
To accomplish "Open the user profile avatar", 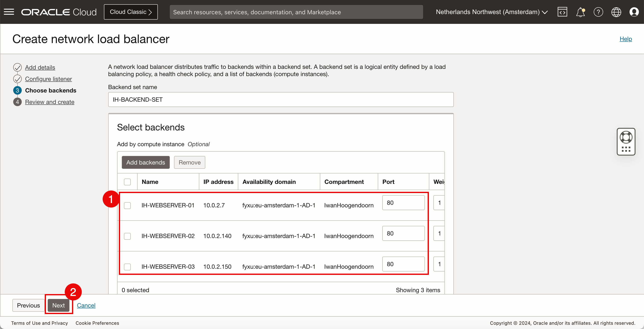I will coord(634,12).
